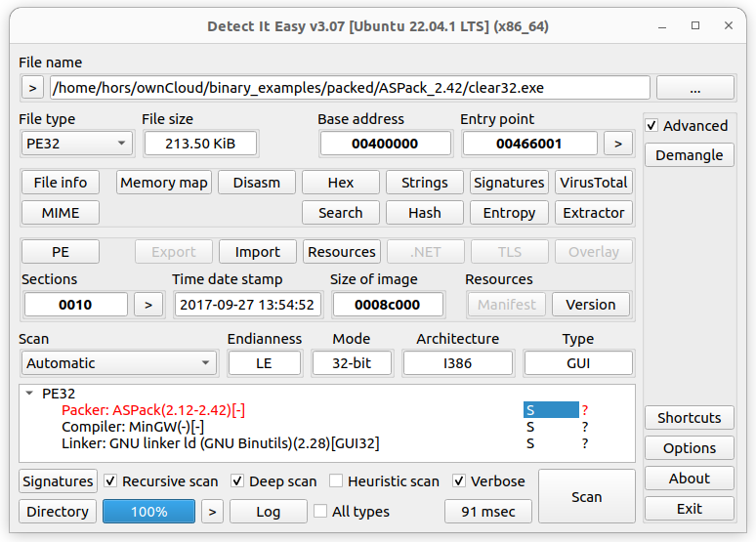Click the File size 213.50 KiB field
This screenshot has width=756, height=542.
(200, 144)
